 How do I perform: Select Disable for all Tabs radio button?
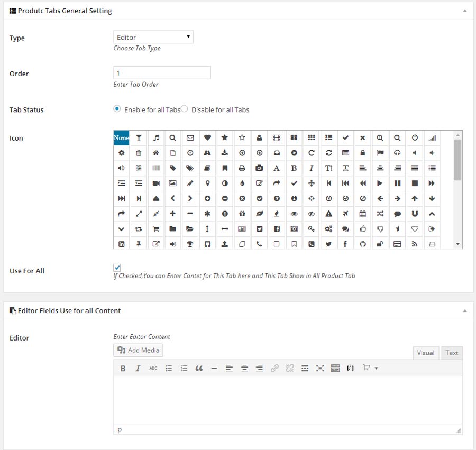185,109
